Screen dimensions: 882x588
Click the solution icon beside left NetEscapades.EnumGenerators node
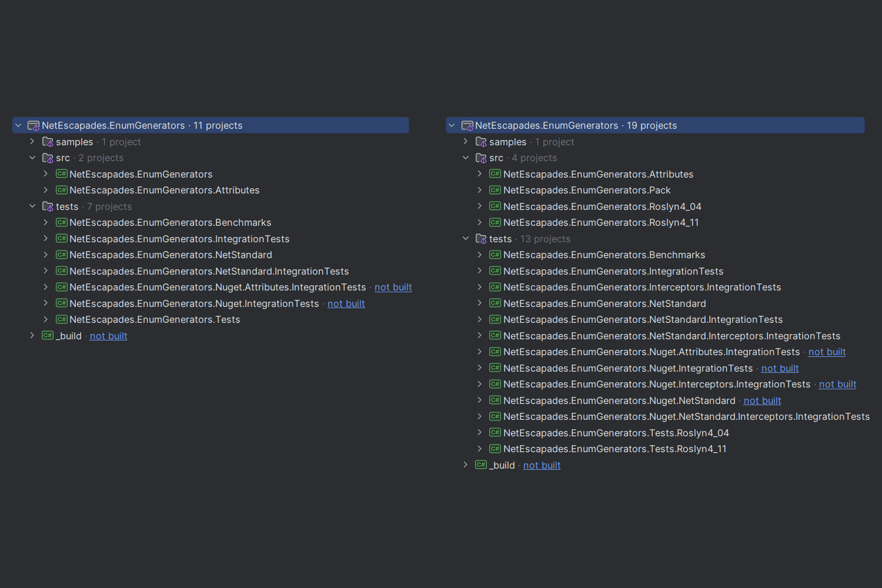(x=33, y=125)
